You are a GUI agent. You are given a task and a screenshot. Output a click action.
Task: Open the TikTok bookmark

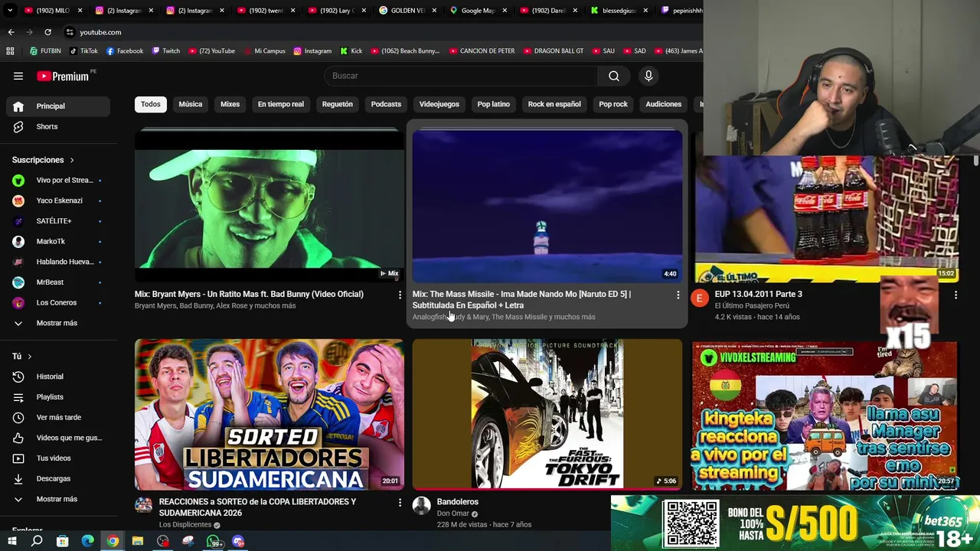tap(83, 51)
